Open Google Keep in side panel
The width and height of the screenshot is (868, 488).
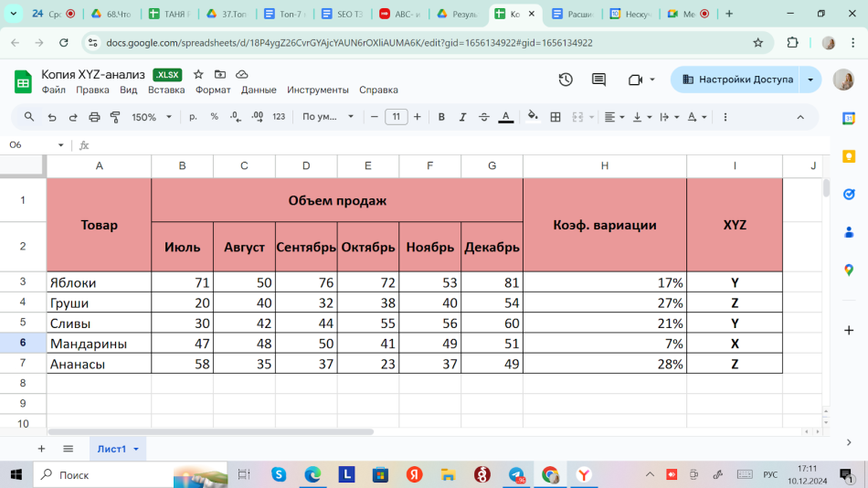pos(849,155)
